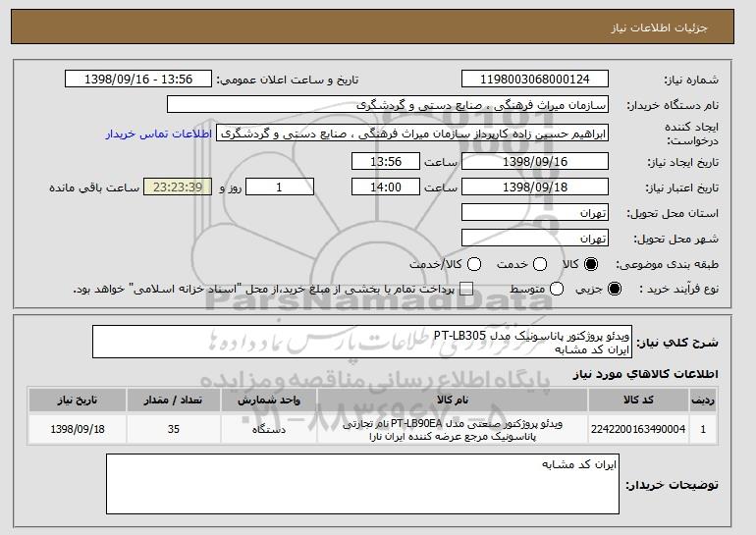Click the remaining time countdown 23:23:39
The width and height of the screenshot is (756, 535).
point(178,187)
